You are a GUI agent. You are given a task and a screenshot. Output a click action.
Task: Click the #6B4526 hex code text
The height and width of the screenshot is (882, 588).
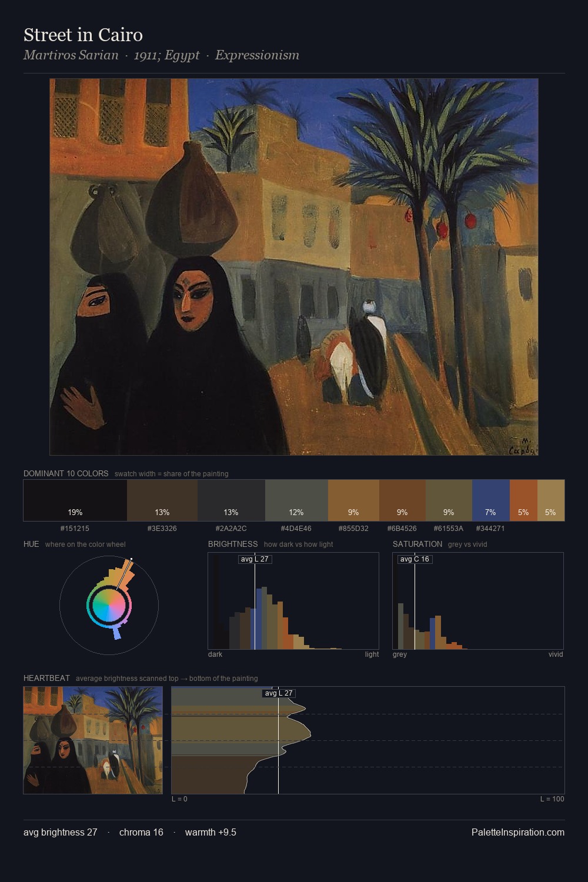402,528
